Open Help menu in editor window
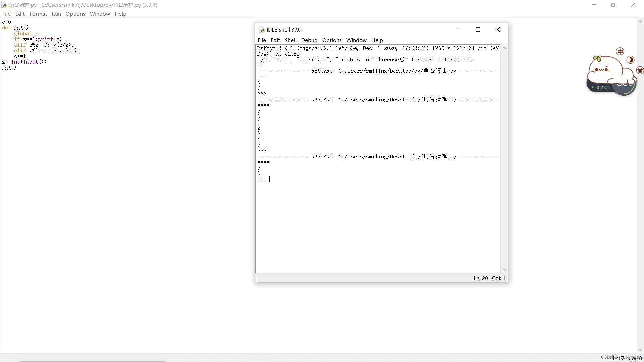Image resolution: width=644 pixels, height=362 pixels. [120, 14]
